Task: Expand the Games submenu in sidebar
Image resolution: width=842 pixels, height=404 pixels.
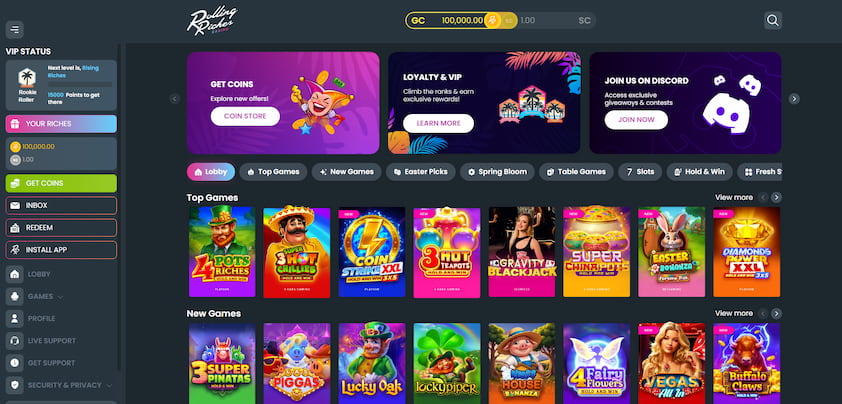Action: (x=61, y=297)
